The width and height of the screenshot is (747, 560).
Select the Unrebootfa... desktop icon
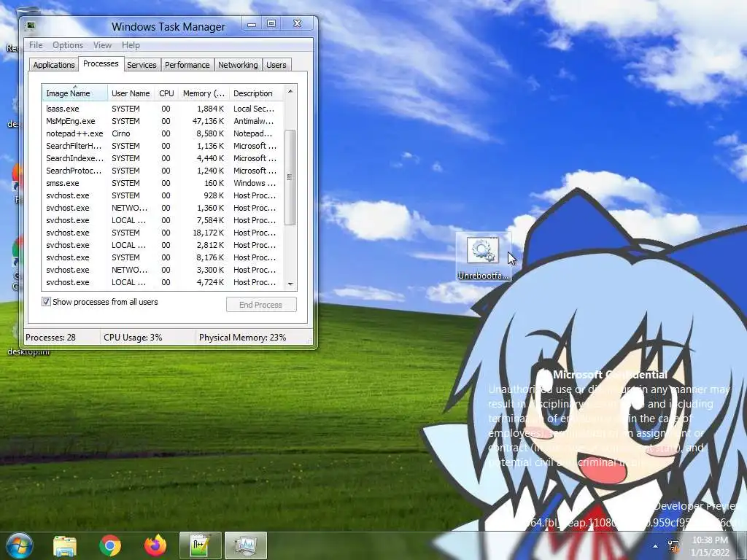tap(483, 257)
